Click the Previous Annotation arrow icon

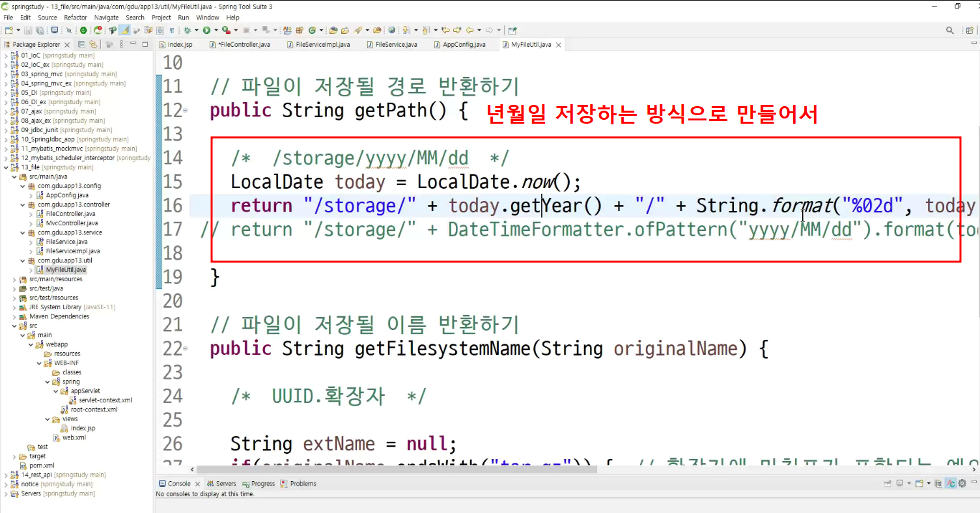[426, 30]
